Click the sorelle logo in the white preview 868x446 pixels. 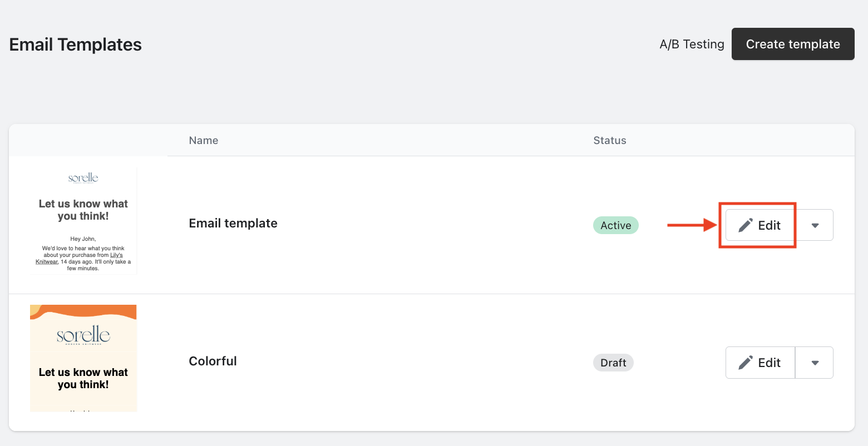pyautogui.click(x=83, y=178)
